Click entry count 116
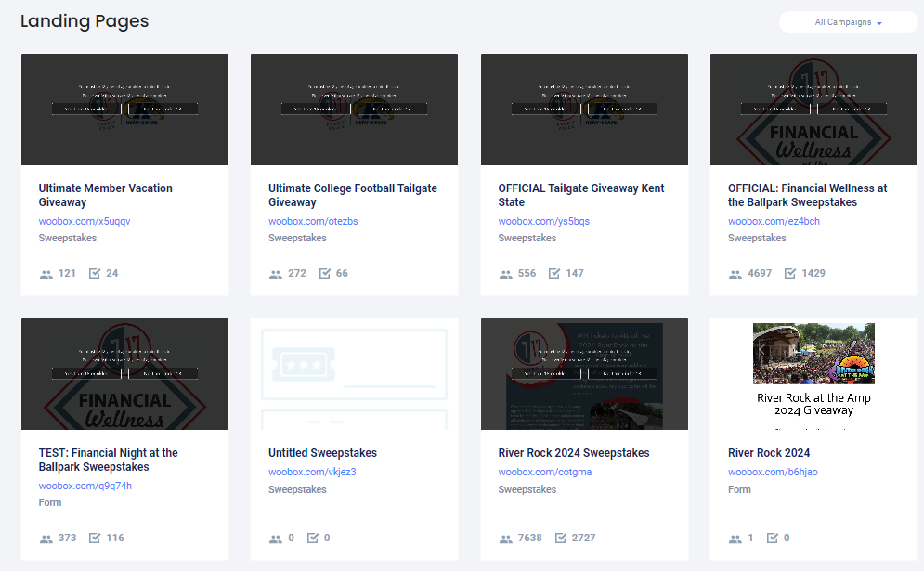The height and width of the screenshot is (571, 924). (115, 538)
